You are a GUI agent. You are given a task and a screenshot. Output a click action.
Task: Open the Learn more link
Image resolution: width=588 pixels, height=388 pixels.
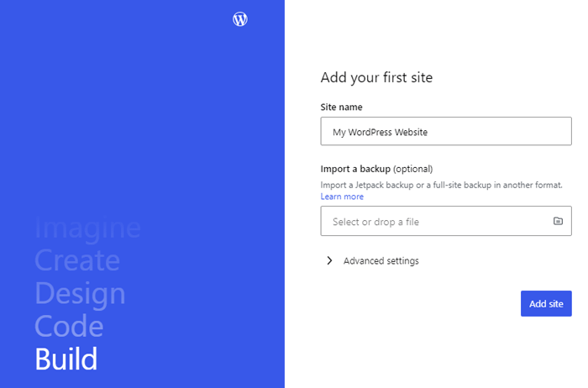[x=342, y=197]
